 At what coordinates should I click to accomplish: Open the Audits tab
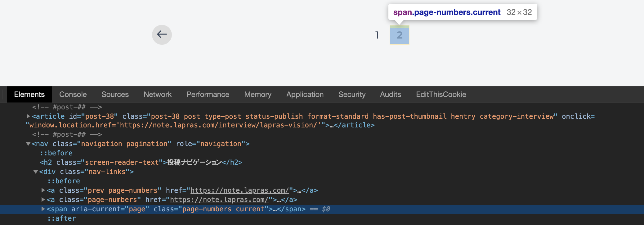391,94
